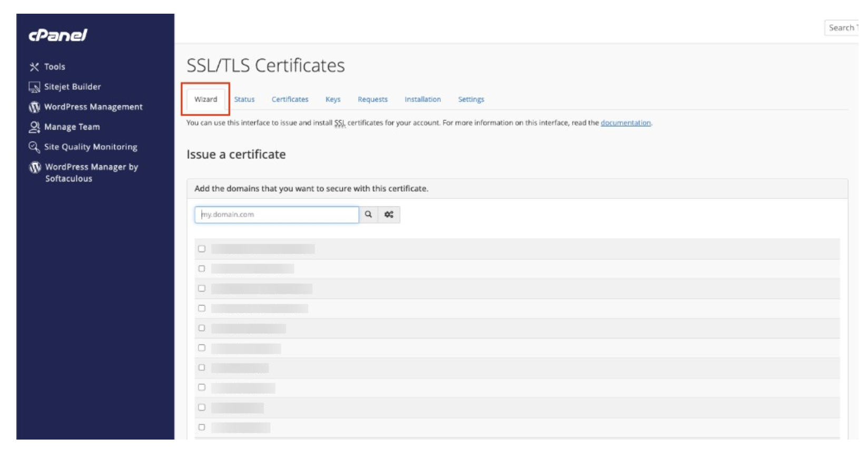Go to the Keys tab
This screenshot has width=868, height=458.
[x=333, y=99]
